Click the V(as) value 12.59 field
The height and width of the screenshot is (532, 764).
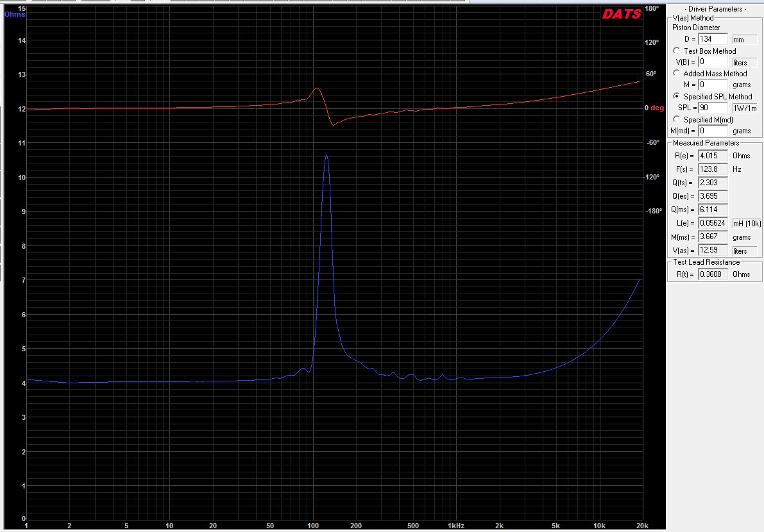713,250
